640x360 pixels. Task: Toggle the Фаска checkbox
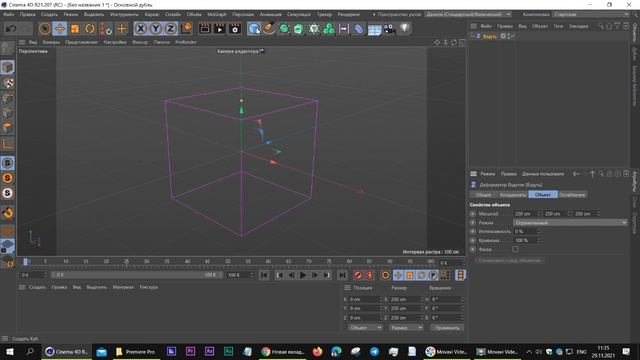click(516, 249)
